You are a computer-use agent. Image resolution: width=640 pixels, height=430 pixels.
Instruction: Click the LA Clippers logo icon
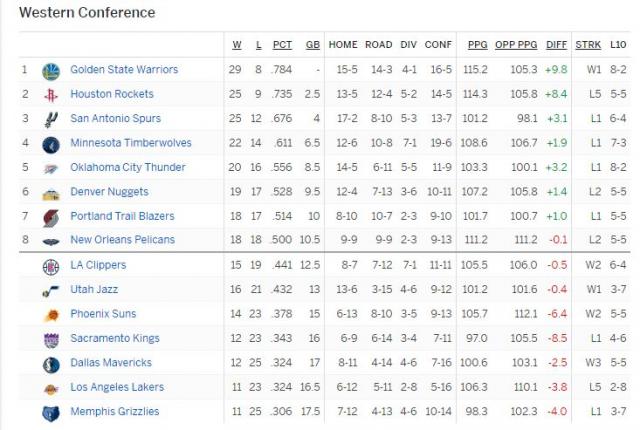click(51, 266)
